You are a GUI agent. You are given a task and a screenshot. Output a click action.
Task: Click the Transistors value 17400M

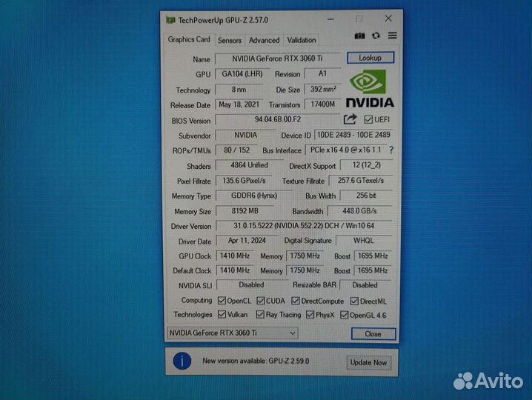pyautogui.click(x=322, y=104)
